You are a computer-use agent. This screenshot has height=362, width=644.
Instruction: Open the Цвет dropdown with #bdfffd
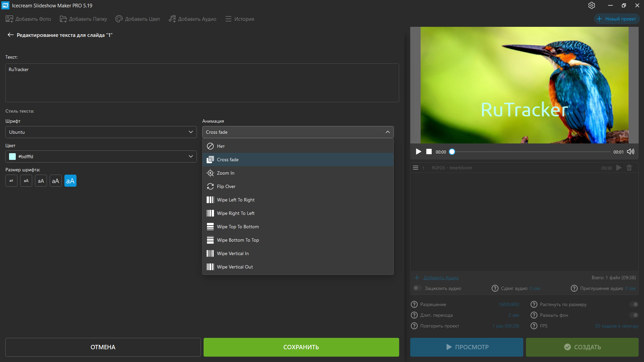[x=101, y=157]
